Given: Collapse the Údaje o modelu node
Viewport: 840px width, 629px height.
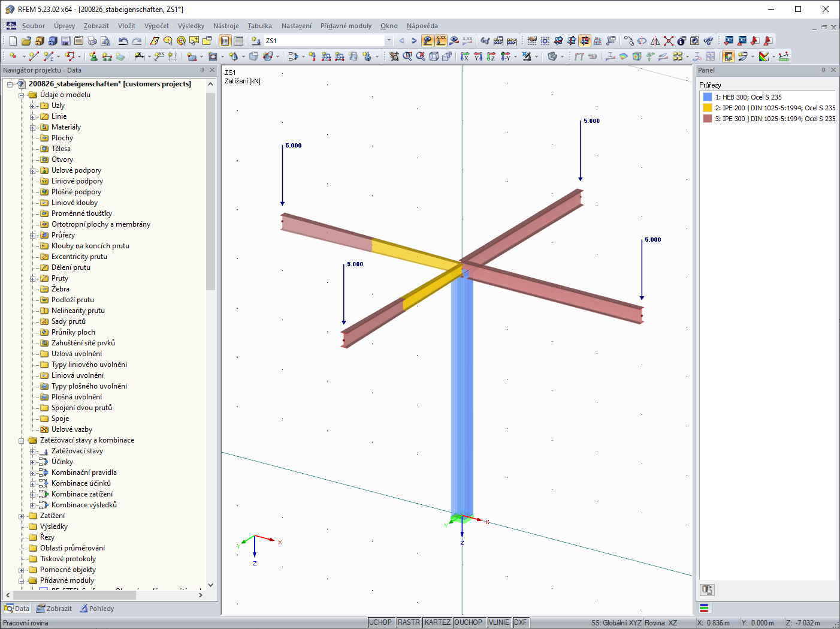Looking at the screenshot, I should point(22,95).
